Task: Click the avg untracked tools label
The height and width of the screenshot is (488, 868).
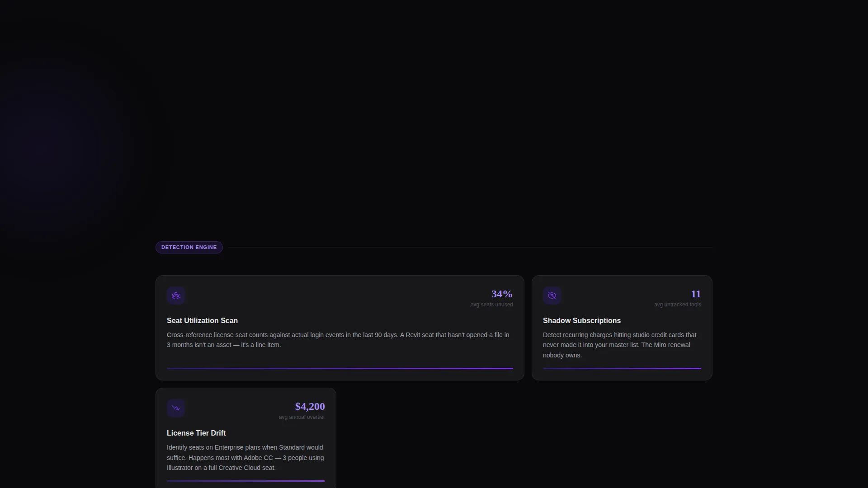Action: click(677, 305)
